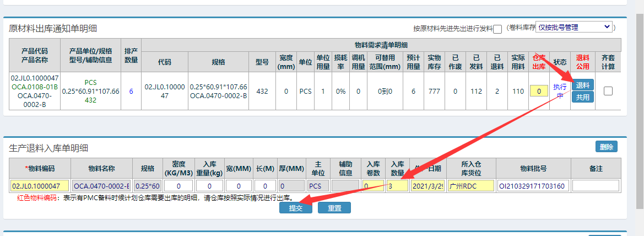The height and width of the screenshot is (236, 644).
Task: Click the 入库数量 field containing 3
Action: coord(397,186)
